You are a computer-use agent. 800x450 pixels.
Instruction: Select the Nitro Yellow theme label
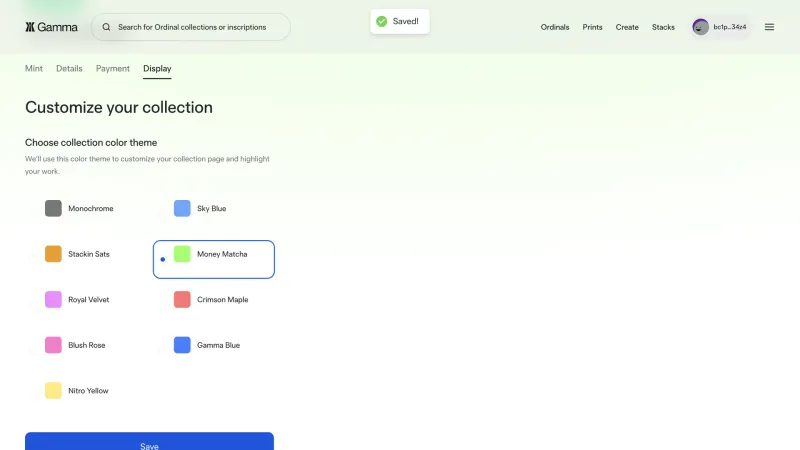88,391
